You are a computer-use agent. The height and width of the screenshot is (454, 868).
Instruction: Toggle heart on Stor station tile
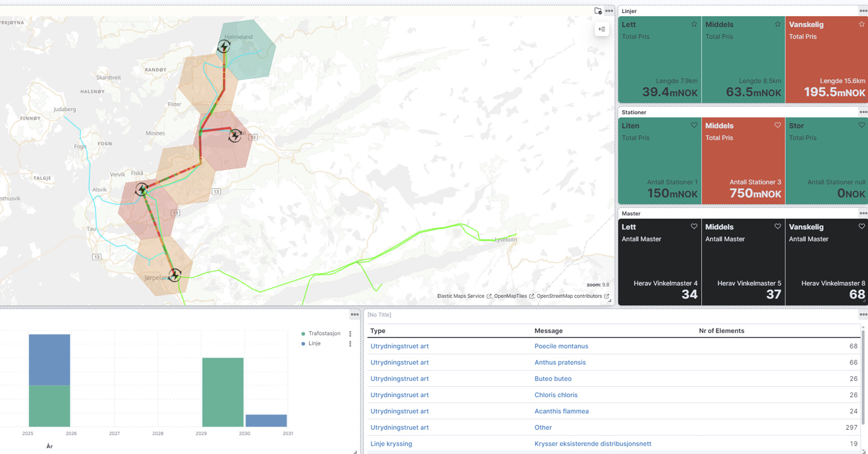click(x=862, y=126)
